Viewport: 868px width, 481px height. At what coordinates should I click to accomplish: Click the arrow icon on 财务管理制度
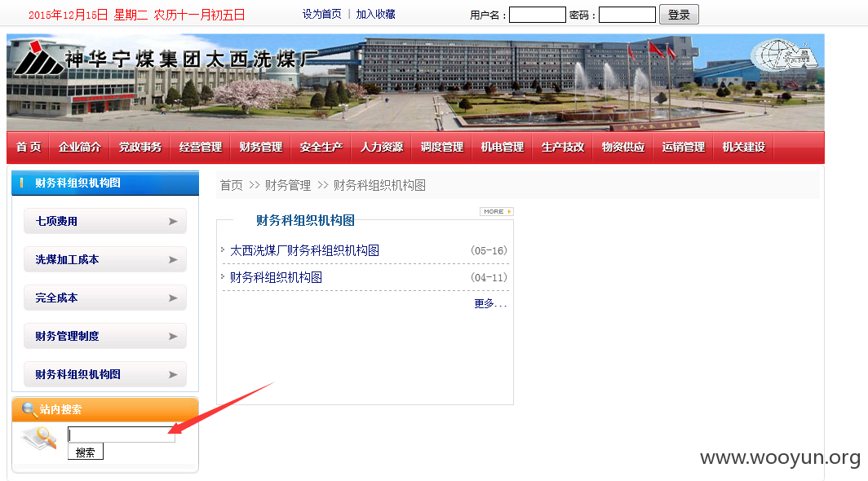(x=173, y=337)
